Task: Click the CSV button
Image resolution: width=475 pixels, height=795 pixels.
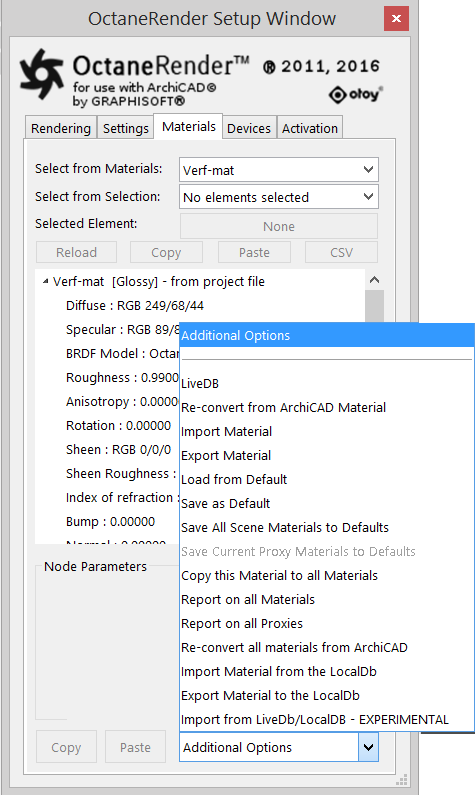Action: 341,252
